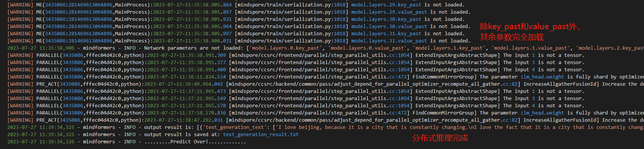Click timestamp 2023-07-27-11:35:38.905.931

point(192,19)
